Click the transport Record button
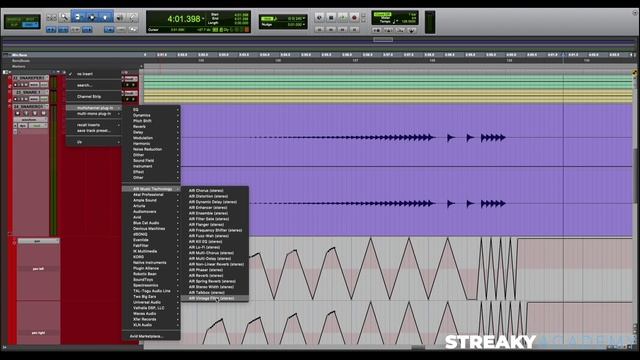The height and width of the screenshot is (360, 640). coord(354,18)
